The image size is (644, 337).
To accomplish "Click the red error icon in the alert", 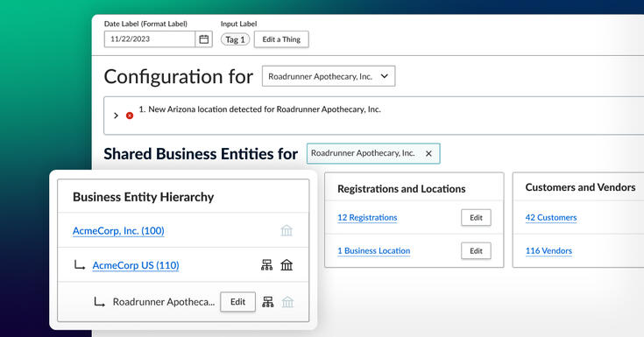I will click(130, 116).
